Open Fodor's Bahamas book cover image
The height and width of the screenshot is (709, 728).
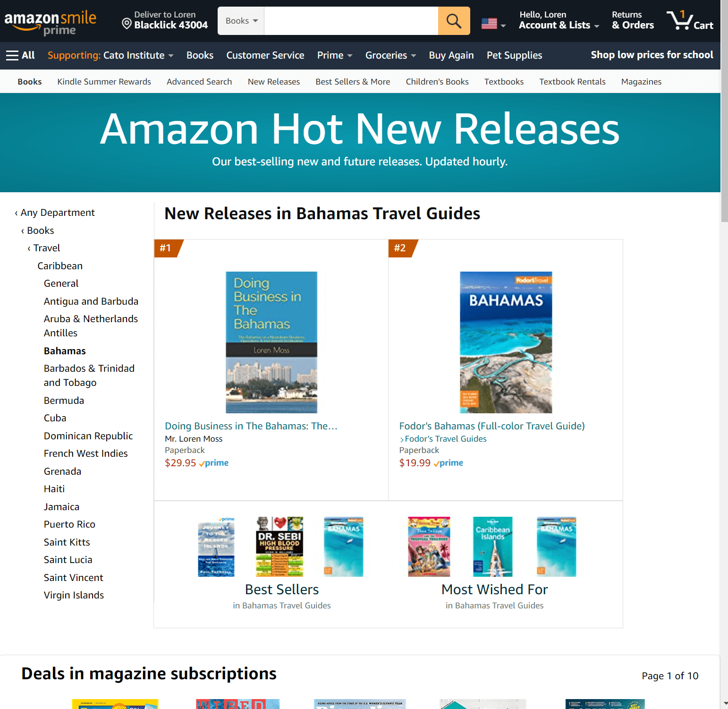pyautogui.click(x=506, y=342)
